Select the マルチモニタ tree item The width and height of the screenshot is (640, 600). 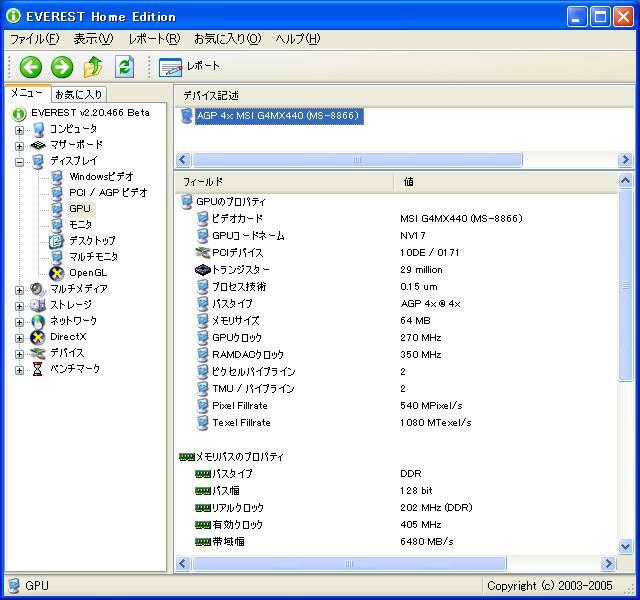coord(93,257)
